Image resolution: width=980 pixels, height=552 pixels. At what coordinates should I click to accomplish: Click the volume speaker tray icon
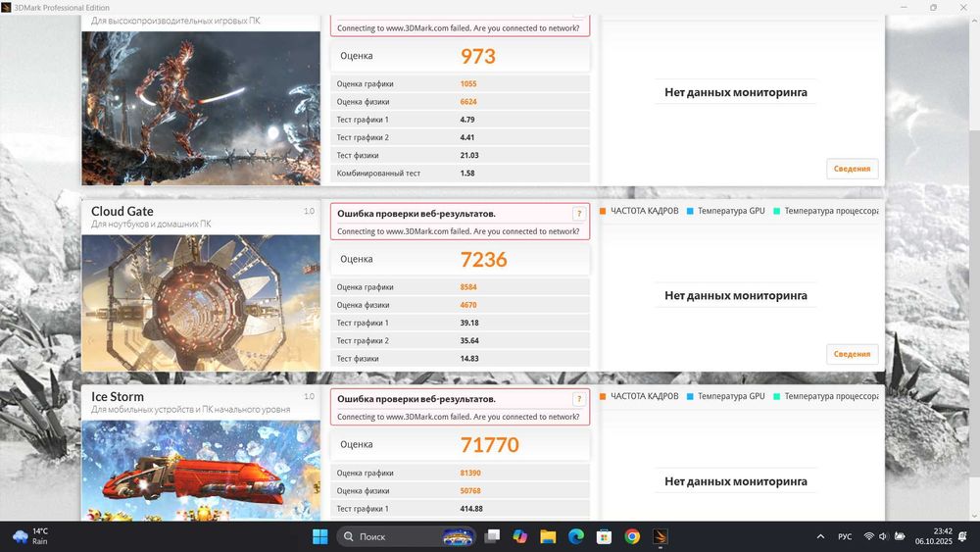[883, 536]
